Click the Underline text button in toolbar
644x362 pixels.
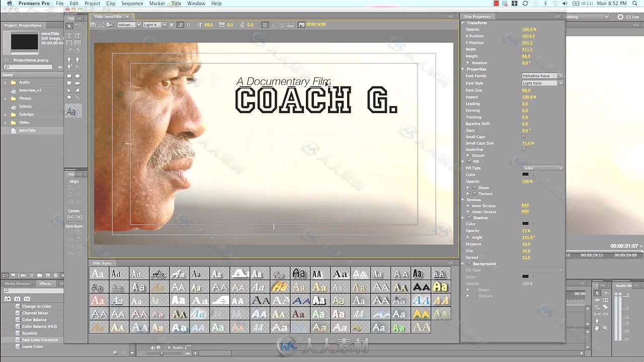[x=189, y=25]
